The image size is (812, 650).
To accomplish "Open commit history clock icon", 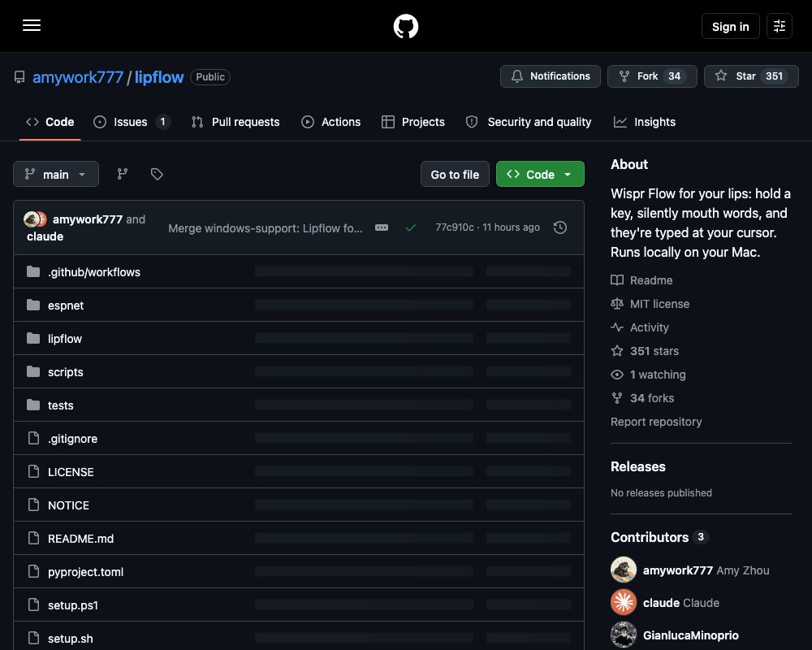I will [x=559, y=227].
